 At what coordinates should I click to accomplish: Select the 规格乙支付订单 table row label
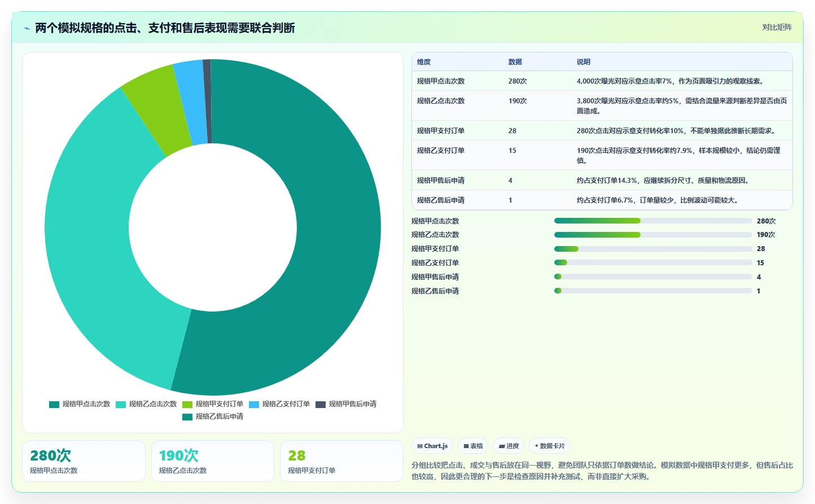coord(441,151)
